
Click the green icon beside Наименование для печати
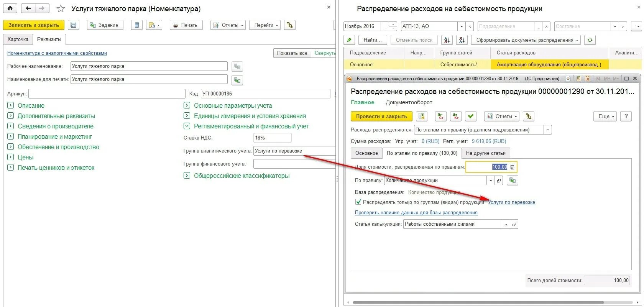click(237, 80)
